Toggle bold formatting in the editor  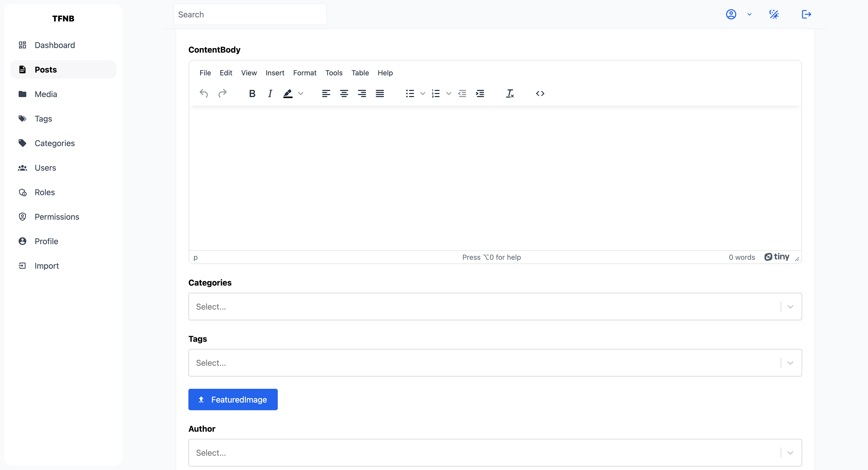[x=252, y=93]
